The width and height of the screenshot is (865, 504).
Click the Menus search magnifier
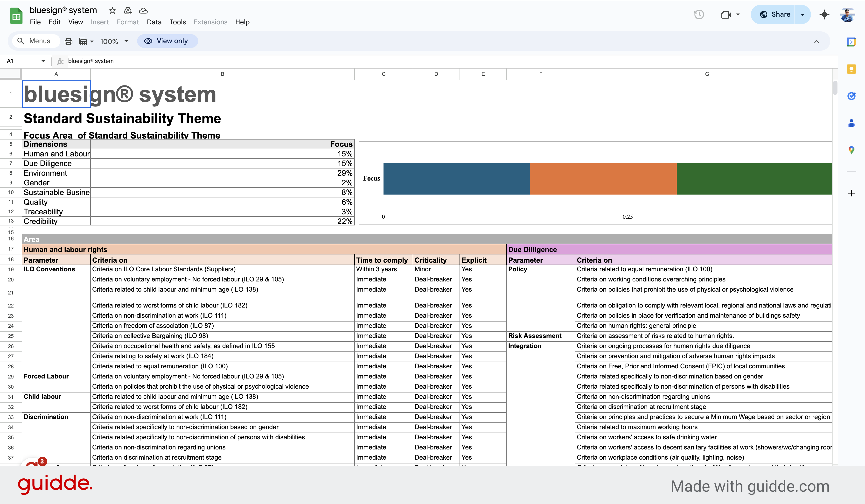[x=21, y=41]
